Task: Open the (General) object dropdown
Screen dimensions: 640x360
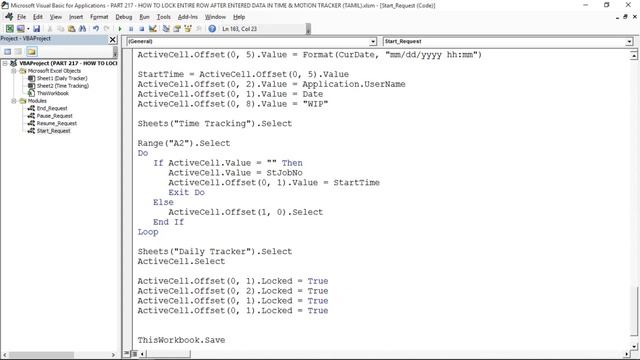Action: 373,42
